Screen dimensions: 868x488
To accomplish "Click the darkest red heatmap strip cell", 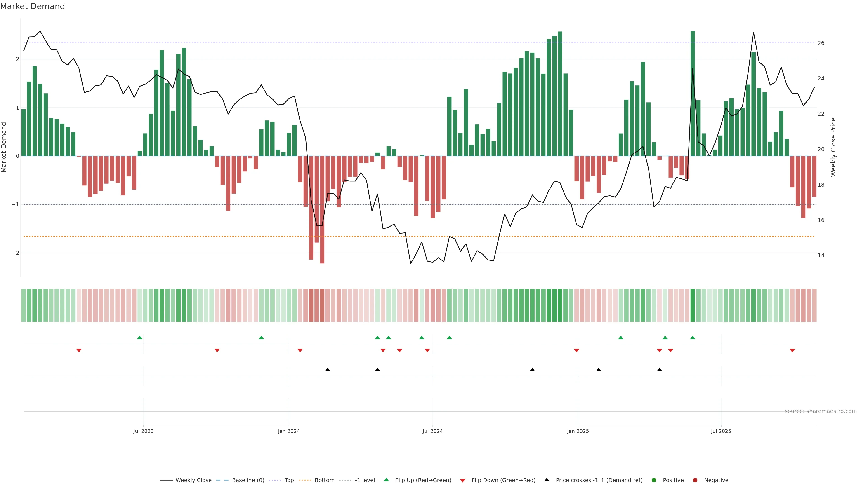I will point(322,305).
